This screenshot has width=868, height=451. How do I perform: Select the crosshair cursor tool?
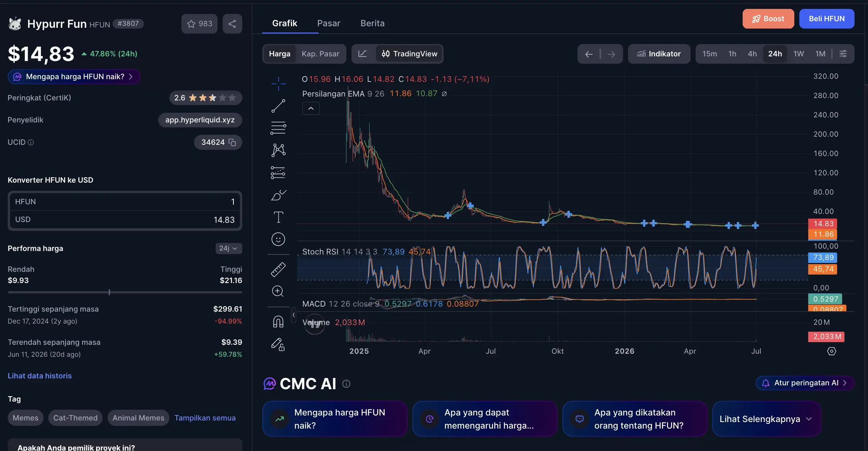278,83
